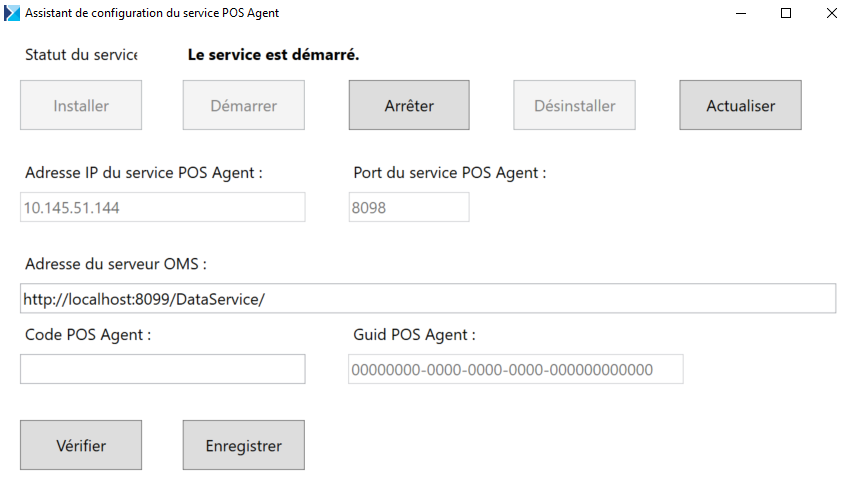Click the 'Statut du service' label
This screenshot has height=490, width=855.
(x=81, y=55)
